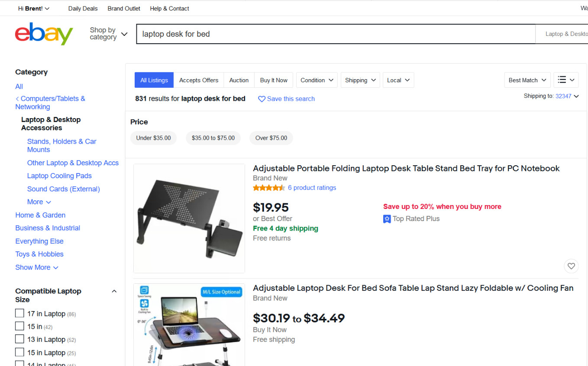Image resolution: width=588 pixels, height=366 pixels.
Task: Check the 15 in compatible laptop size box
Action: click(19, 326)
